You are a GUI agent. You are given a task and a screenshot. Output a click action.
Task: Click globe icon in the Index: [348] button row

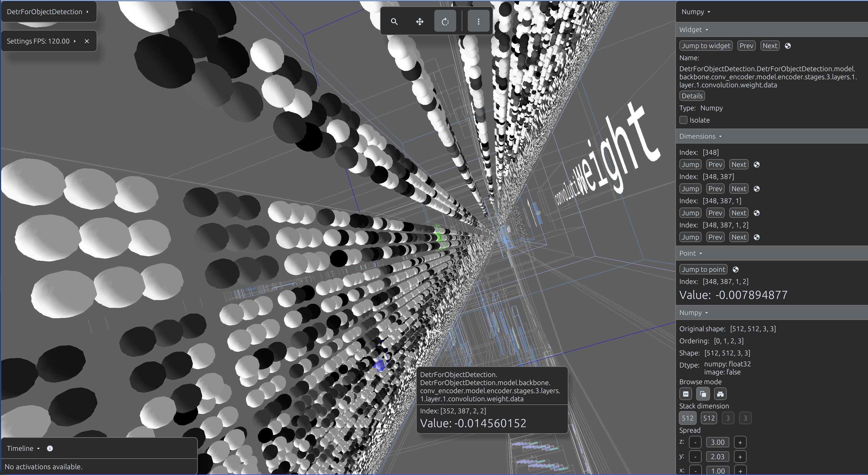pos(756,164)
